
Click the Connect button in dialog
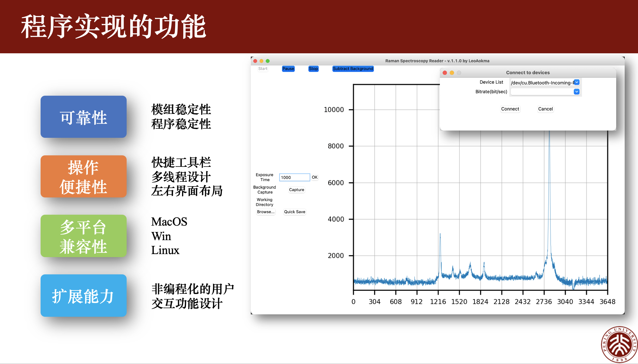pyautogui.click(x=510, y=109)
